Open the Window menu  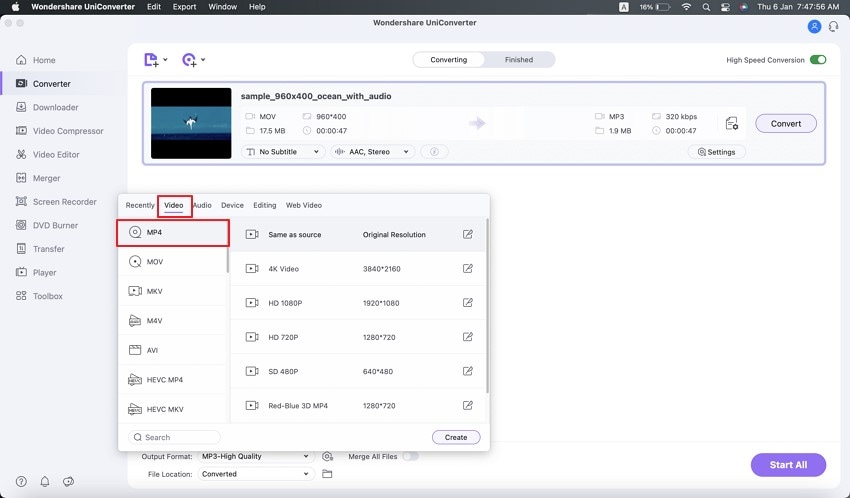pyautogui.click(x=222, y=7)
